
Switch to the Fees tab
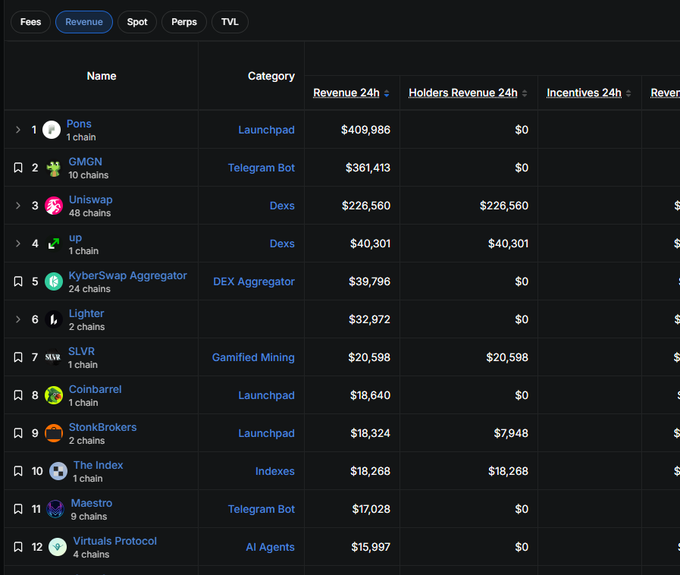(x=30, y=22)
